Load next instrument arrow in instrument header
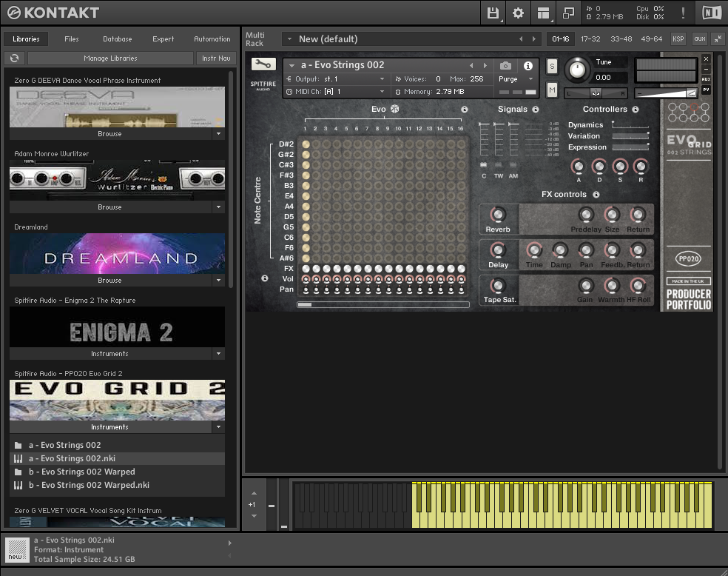This screenshot has height=576, width=728. [x=485, y=65]
